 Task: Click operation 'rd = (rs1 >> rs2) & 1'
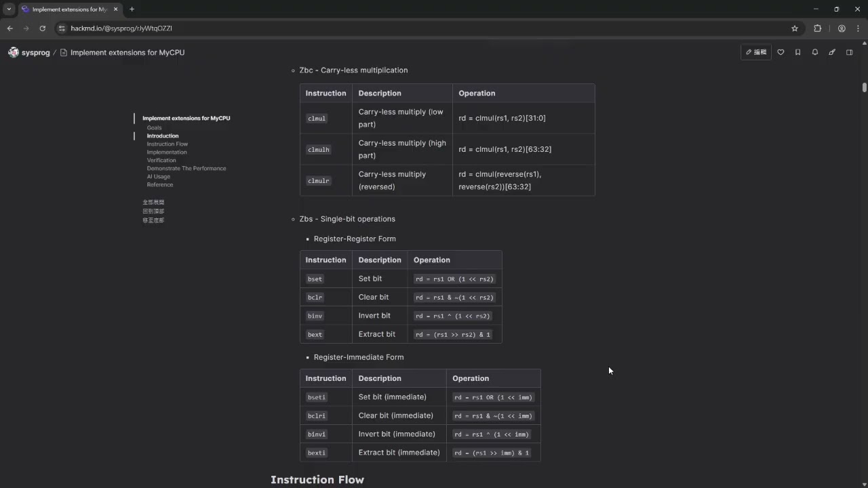[453, 334]
